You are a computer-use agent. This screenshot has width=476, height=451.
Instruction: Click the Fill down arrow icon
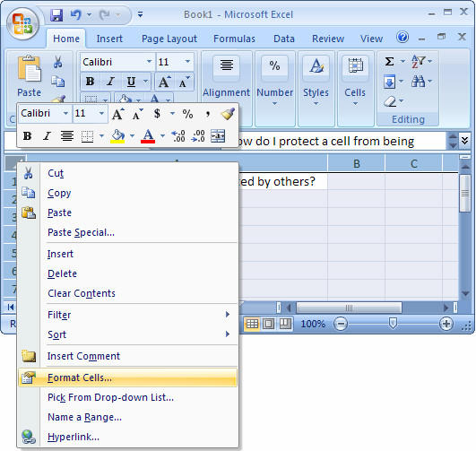coord(389,82)
